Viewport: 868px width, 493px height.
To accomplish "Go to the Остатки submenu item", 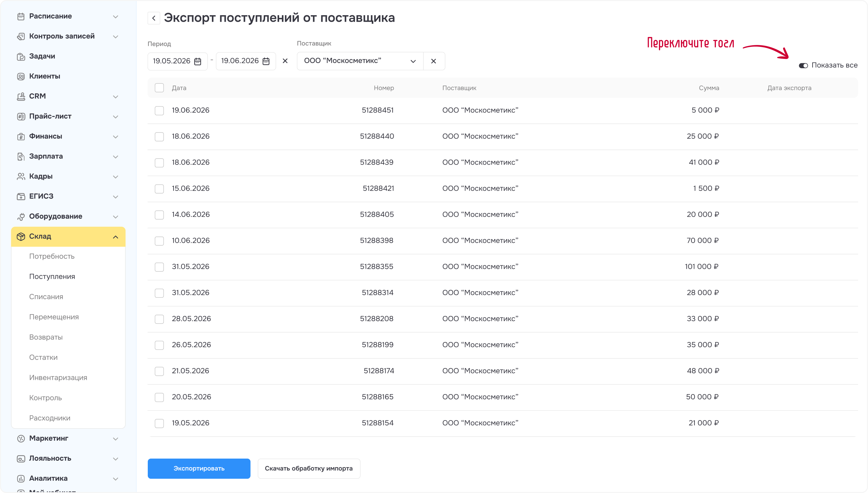I will (x=43, y=358).
